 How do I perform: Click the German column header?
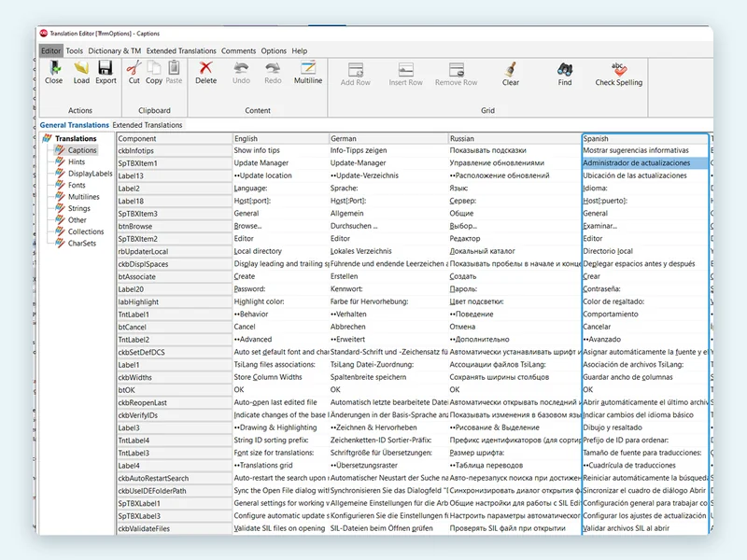pos(388,138)
